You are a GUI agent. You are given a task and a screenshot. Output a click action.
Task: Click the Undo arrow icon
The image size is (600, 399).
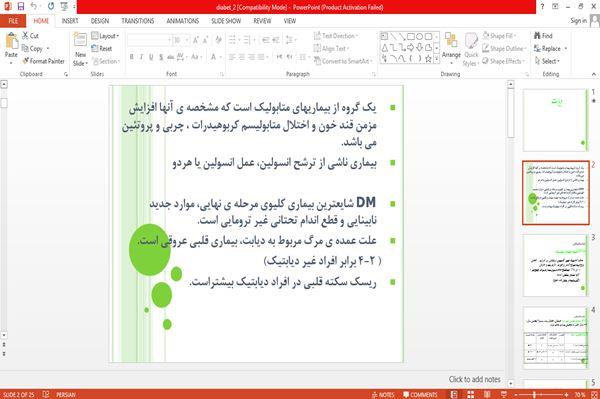coord(34,7)
